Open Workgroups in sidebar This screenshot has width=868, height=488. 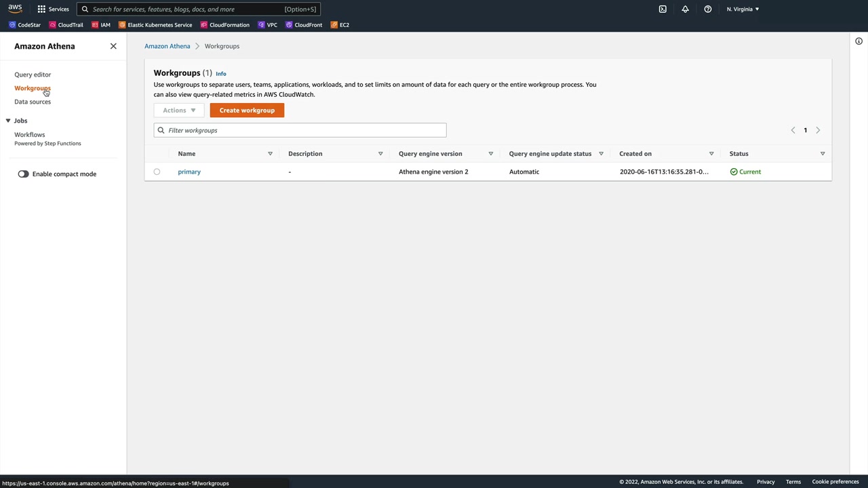pyautogui.click(x=33, y=88)
